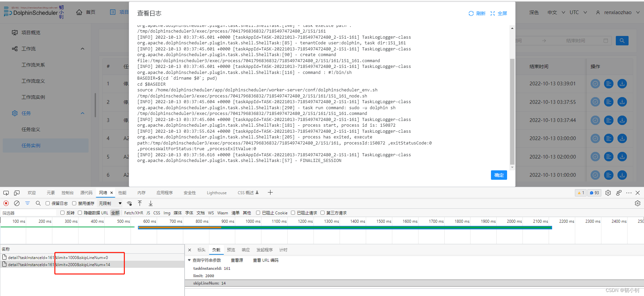Click the messages badge showing 93
This screenshot has height=296, width=644.
(594, 193)
